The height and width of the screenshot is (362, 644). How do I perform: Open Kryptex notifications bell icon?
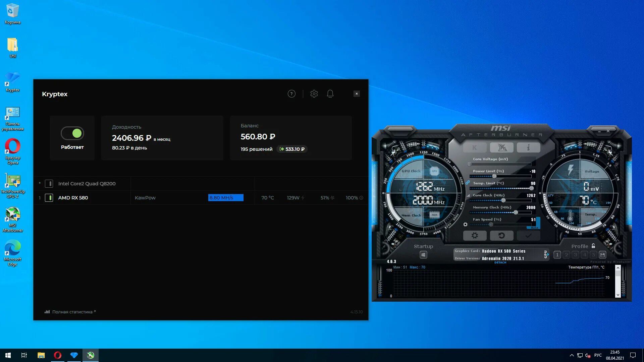point(330,94)
